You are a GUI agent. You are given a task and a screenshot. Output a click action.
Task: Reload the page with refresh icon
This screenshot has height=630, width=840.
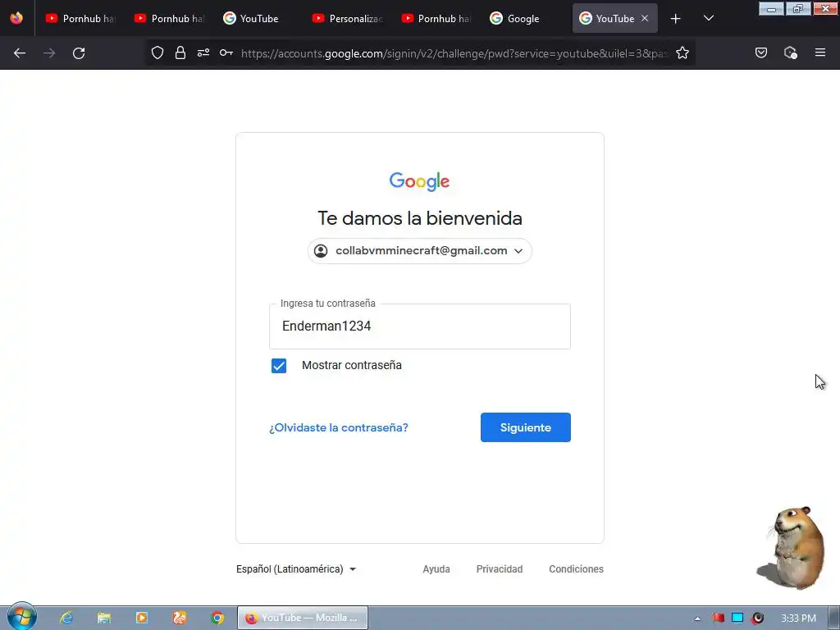[79, 53]
